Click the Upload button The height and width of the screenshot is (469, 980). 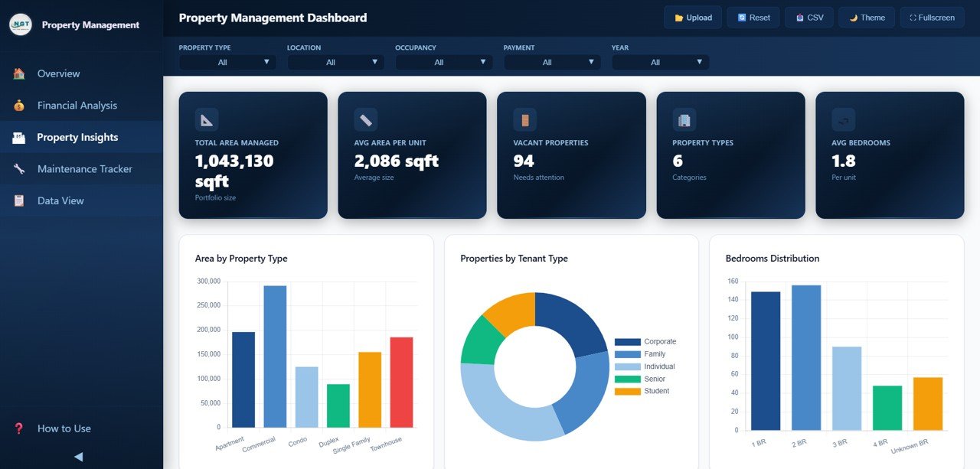tap(692, 17)
